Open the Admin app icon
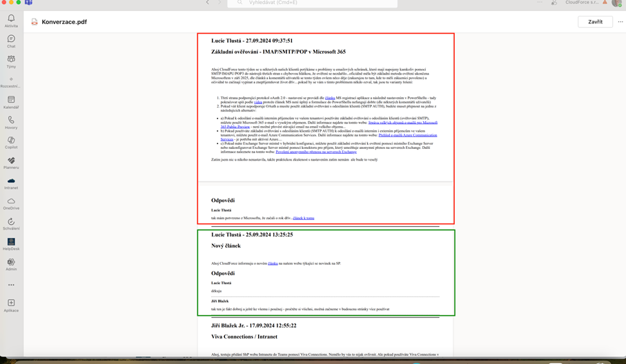The image size is (626, 364). click(11, 265)
